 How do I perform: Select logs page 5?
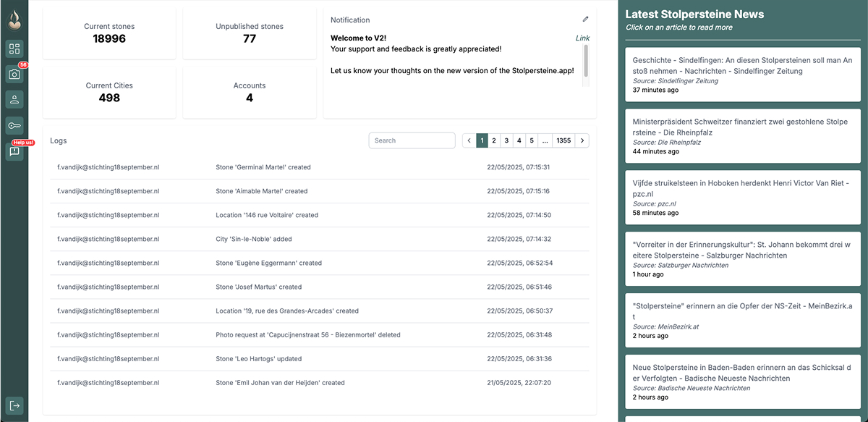pyautogui.click(x=531, y=140)
